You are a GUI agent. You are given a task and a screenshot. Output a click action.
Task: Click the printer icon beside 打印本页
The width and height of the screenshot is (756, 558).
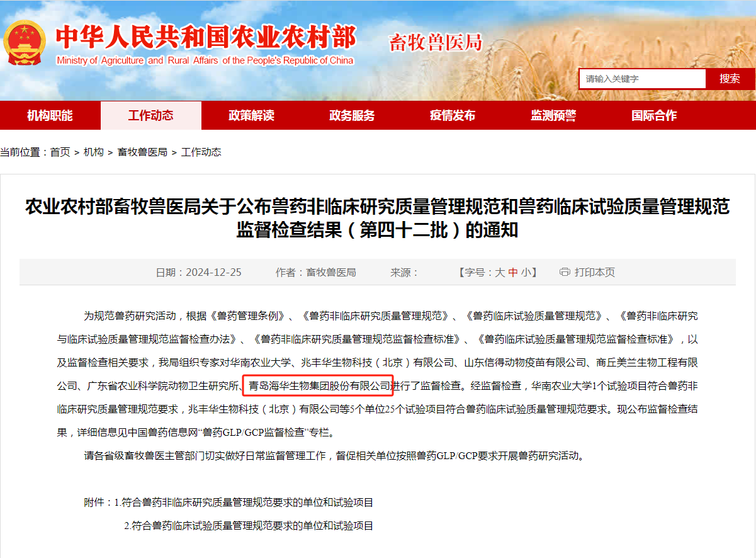565,272
